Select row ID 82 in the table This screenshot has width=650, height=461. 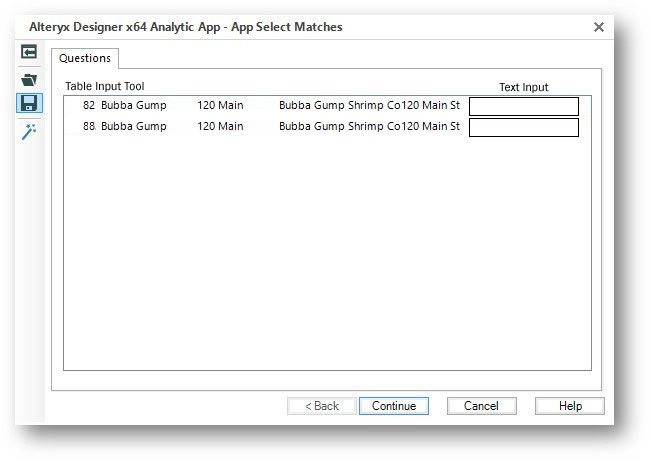click(89, 105)
